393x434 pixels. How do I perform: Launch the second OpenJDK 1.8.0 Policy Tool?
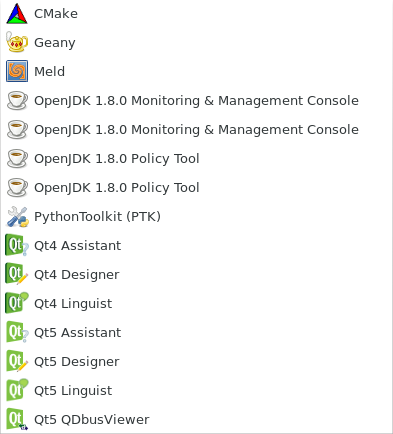tap(117, 188)
